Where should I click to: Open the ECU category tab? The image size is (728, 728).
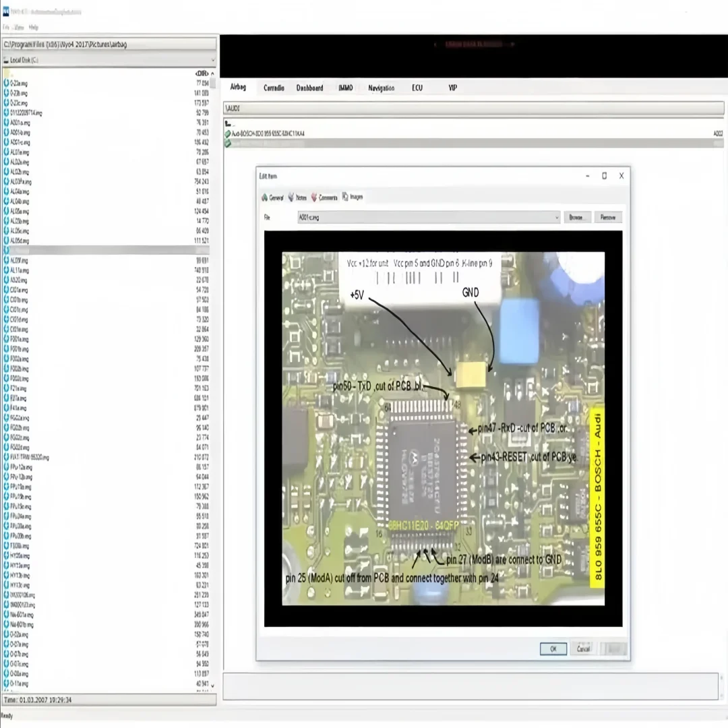(x=417, y=88)
